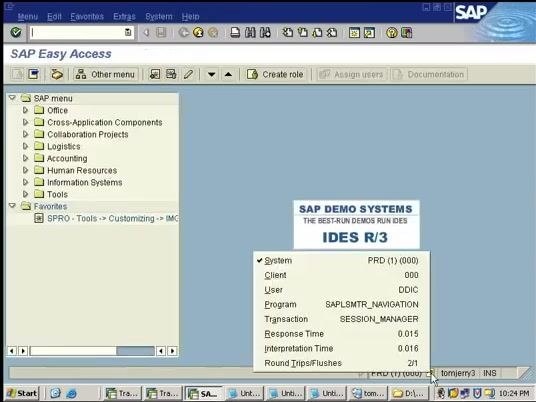This screenshot has height=402, width=536.
Task: Open the status bar selection dropdown icon
Action: pyautogui.click(x=431, y=373)
